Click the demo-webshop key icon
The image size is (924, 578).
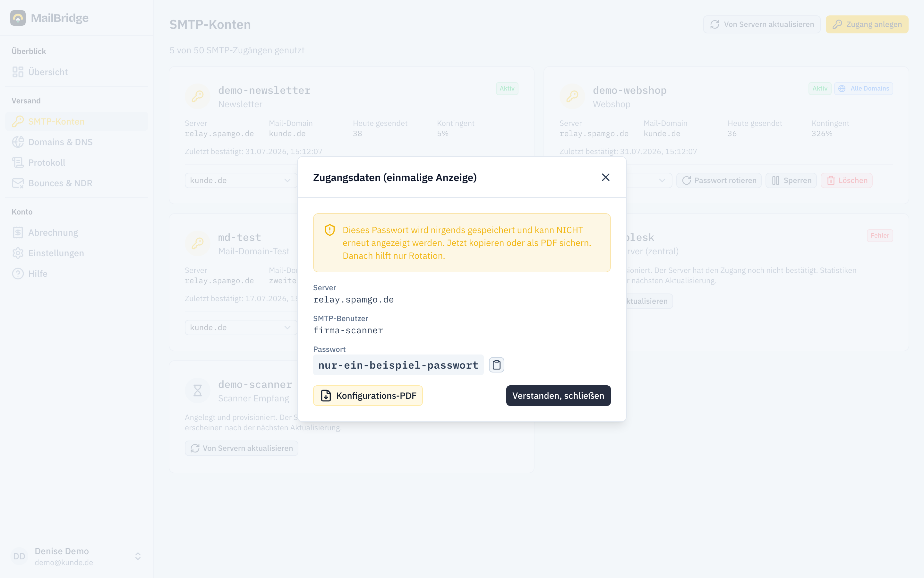[572, 96]
